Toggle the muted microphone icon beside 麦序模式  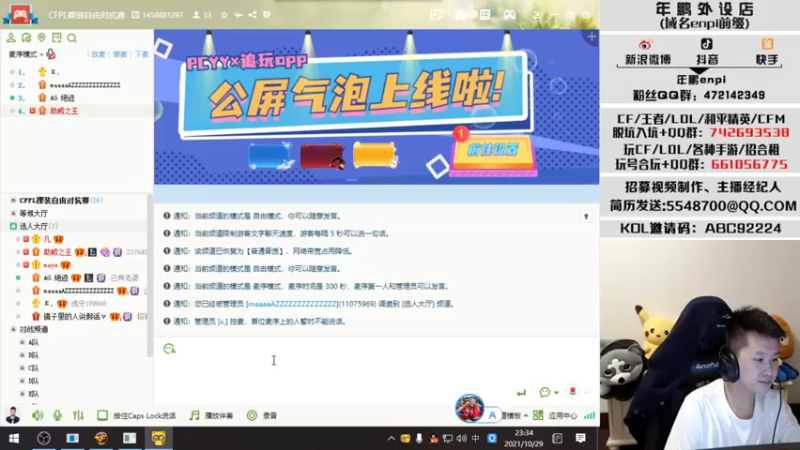point(51,54)
